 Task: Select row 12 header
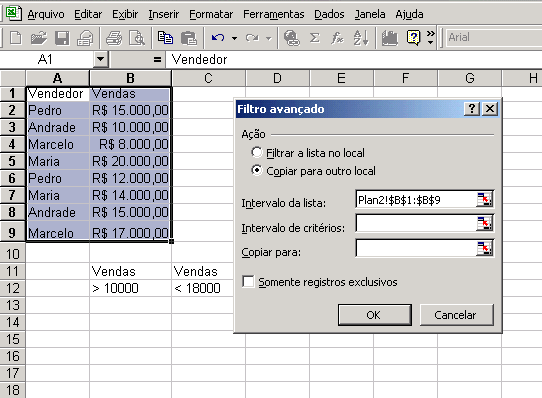[12, 288]
